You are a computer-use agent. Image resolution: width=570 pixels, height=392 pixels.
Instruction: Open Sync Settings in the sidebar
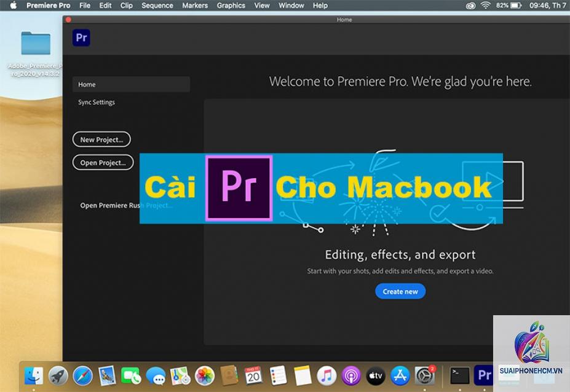tap(97, 103)
